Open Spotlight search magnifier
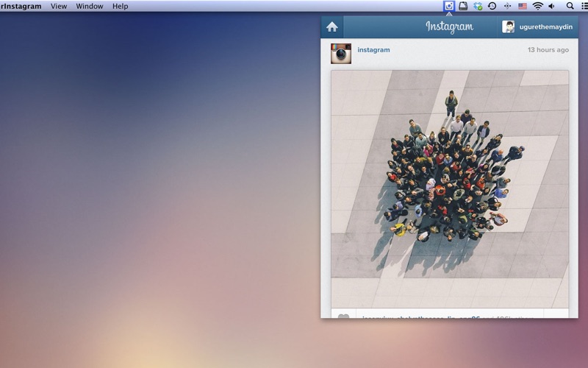588x368 pixels. coord(570,6)
